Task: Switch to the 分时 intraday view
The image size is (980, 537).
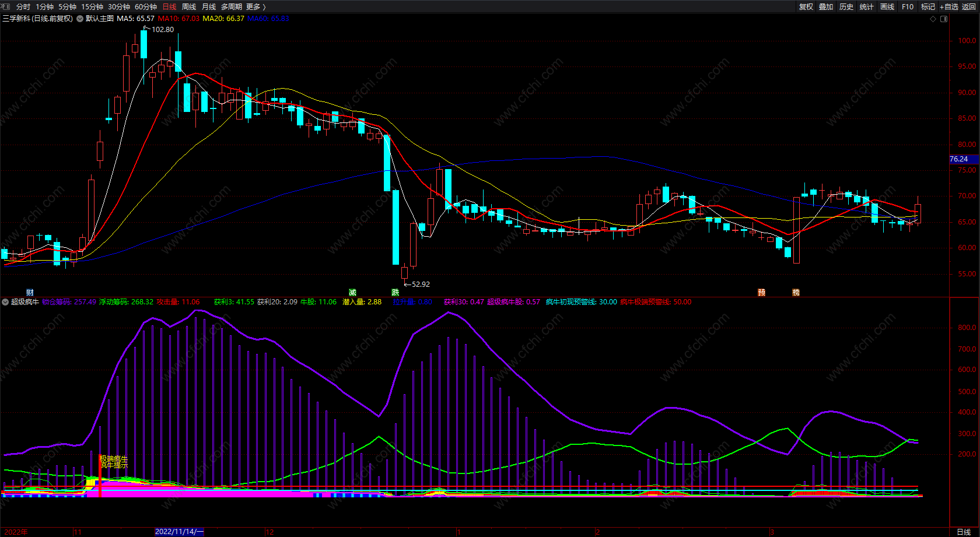Action: pyautogui.click(x=23, y=7)
